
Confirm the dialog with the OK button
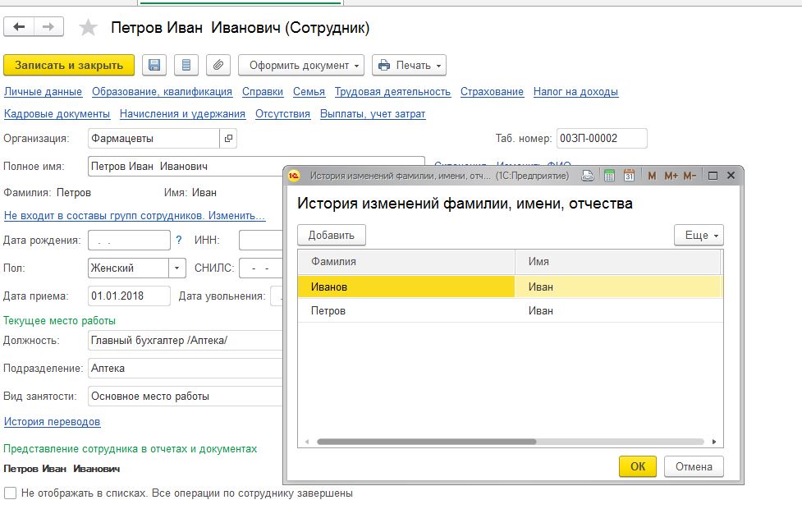click(x=638, y=466)
